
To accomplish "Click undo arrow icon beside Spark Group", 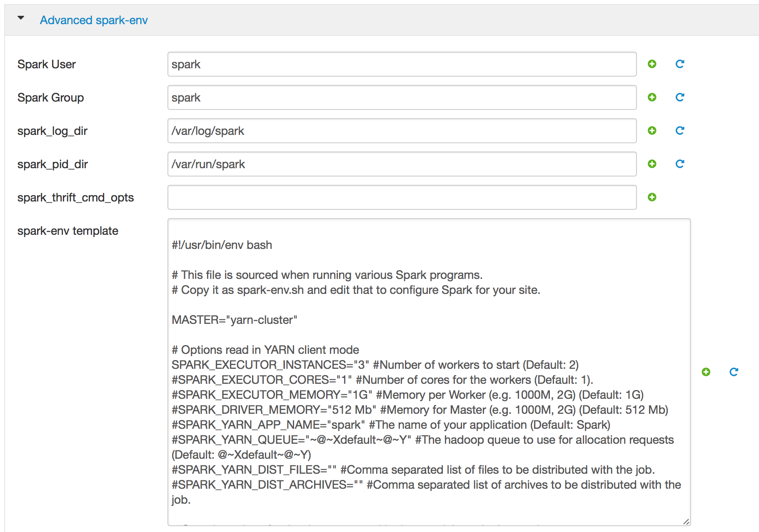I will (x=680, y=97).
